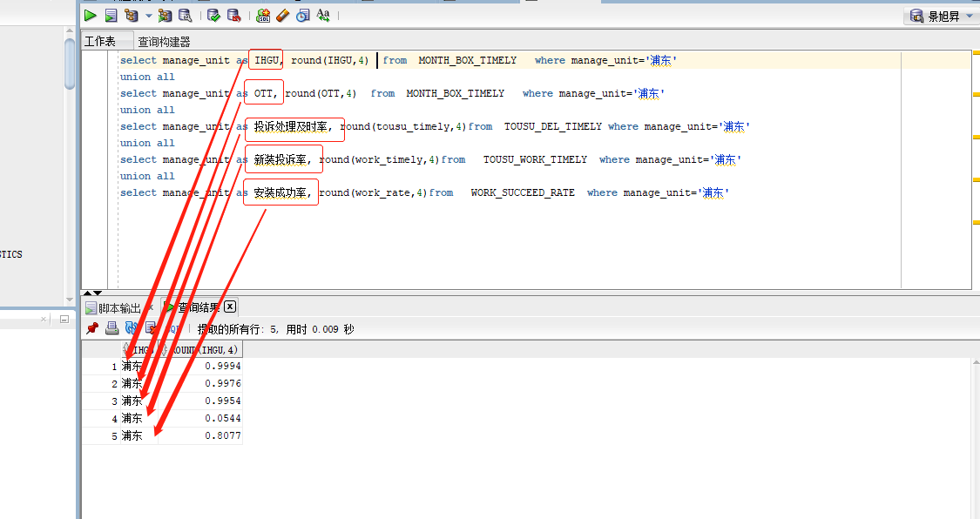The height and width of the screenshot is (519, 980).
Task: Switch to the 查询构建器 tab
Action: [164, 42]
